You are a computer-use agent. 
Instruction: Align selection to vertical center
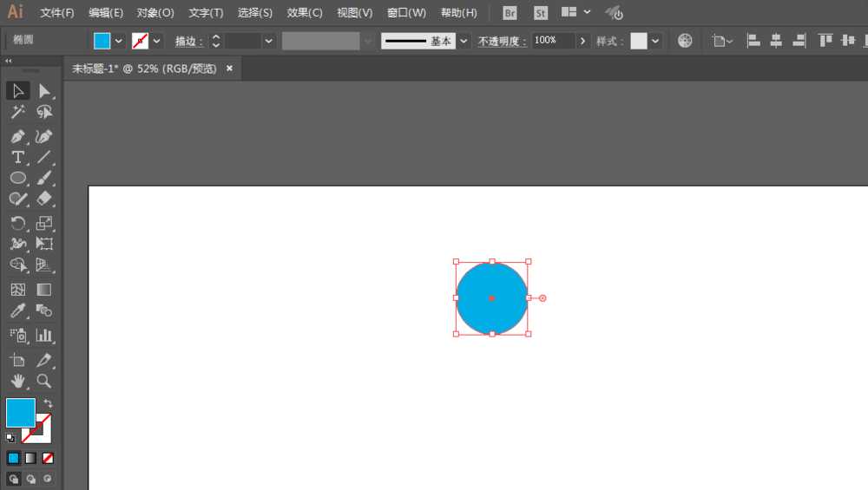(x=848, y=41)
